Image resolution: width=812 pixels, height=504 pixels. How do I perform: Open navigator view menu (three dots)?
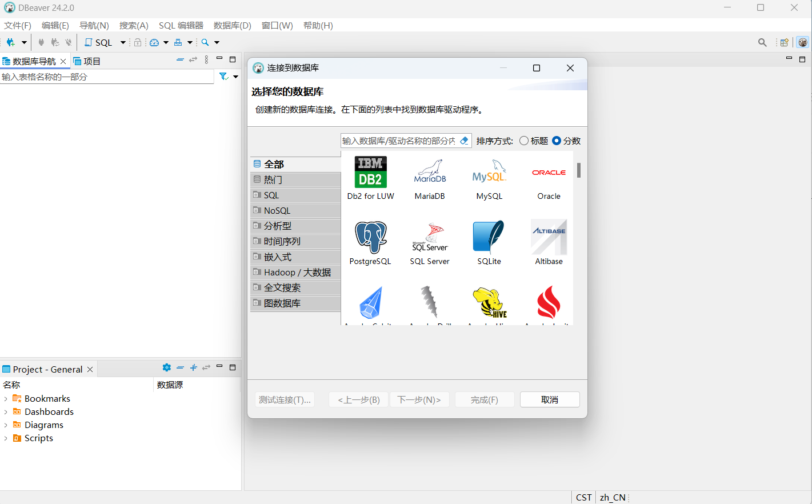click(206, 59)
